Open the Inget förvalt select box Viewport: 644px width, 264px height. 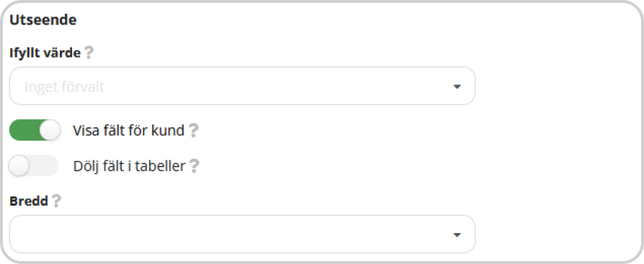[x=242, y=86]
